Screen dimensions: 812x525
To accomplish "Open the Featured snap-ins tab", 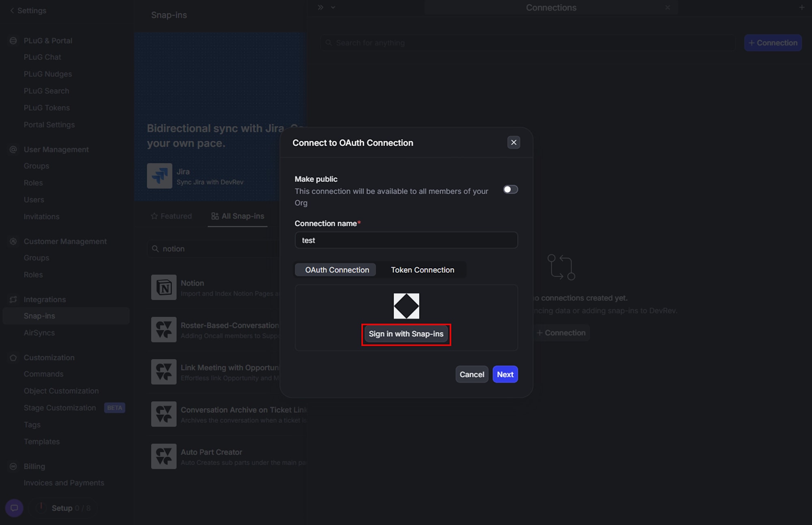I will click(171, 216).
